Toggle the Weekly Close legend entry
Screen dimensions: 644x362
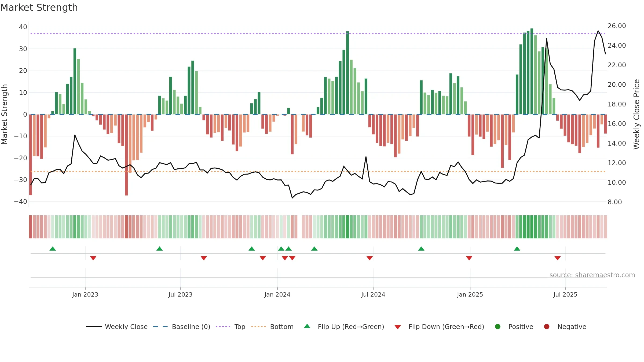[x=117, y=327]
